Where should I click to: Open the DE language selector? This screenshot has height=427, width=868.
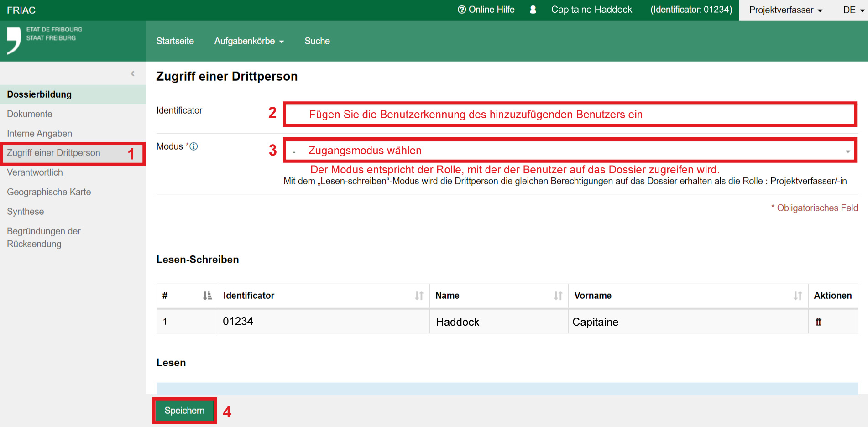coord(853,10)
